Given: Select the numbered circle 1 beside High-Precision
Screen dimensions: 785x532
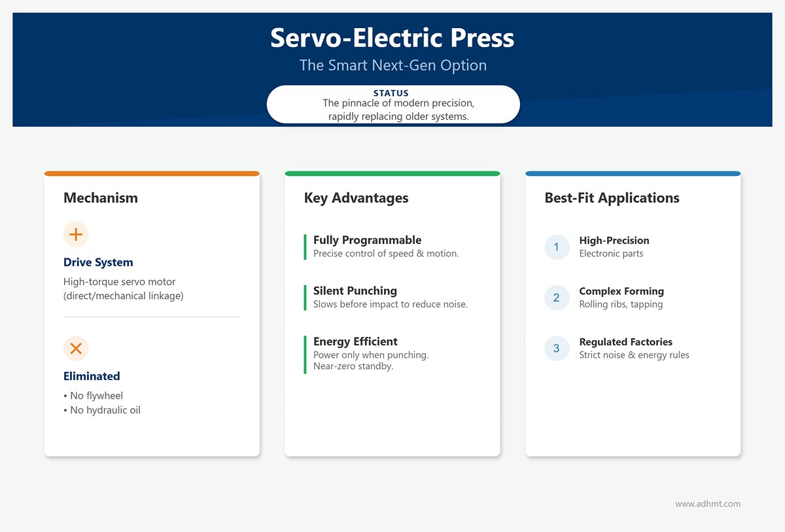Looking at the screenshot, I should pyautogui.click(x=557, y=247).
